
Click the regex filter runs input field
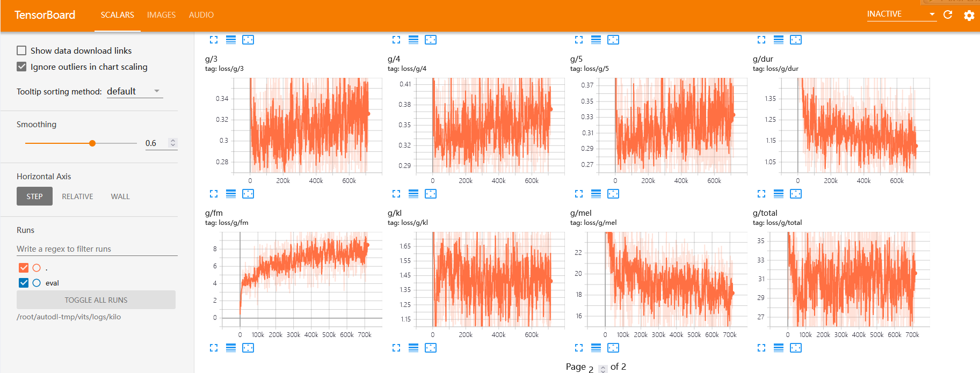(x=97, y=249)
